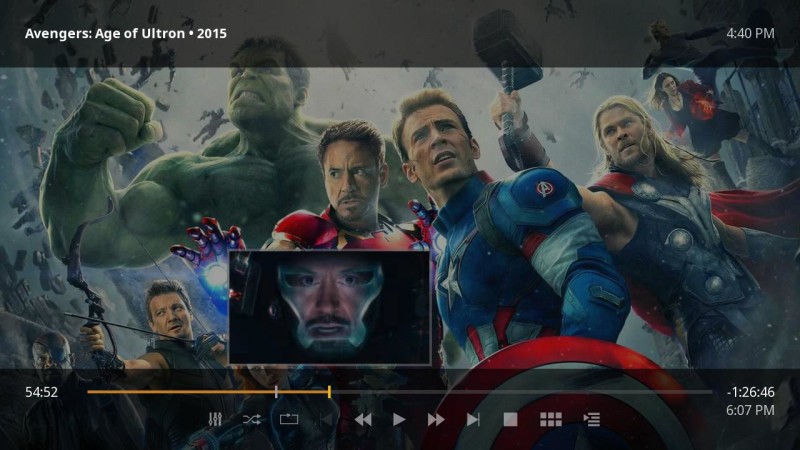The image size is (800, 450).
Task: Skip to the next item
Action: click(x=473, y=420)
